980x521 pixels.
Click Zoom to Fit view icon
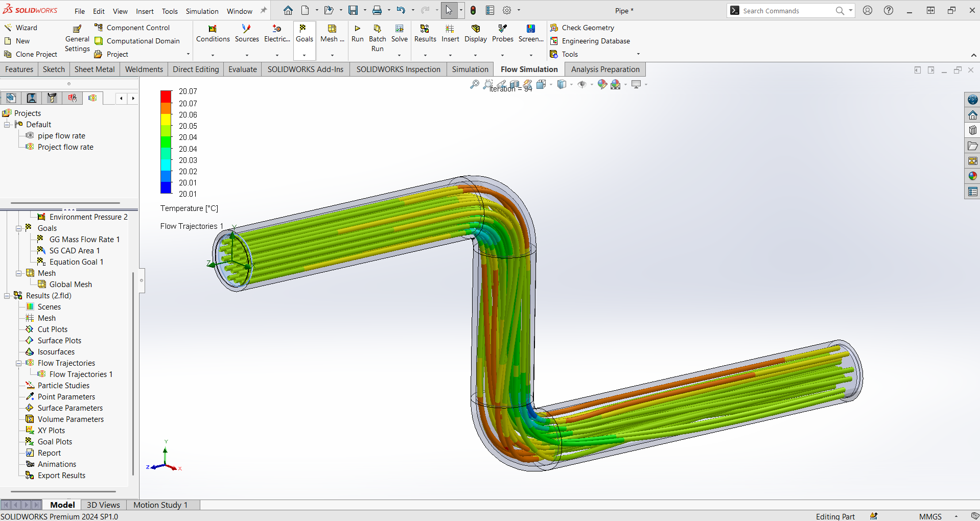point(475,84)
